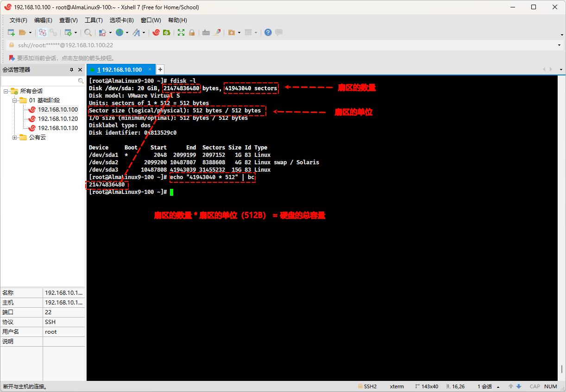This screenshot has height=392, width=566.
Task: Open the address bar dropdown arrow
Action: click(560, 45)
